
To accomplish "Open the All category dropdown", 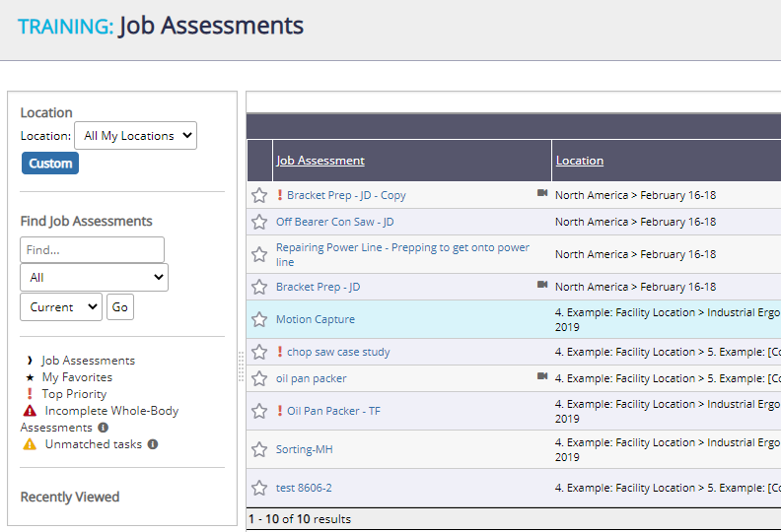I will (94, 277).
